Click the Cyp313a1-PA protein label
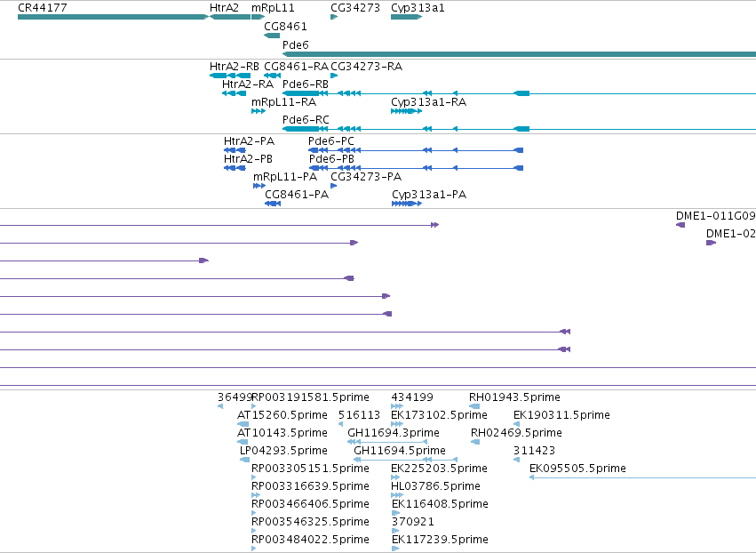The image size is (756, 553). coord(429,195)
